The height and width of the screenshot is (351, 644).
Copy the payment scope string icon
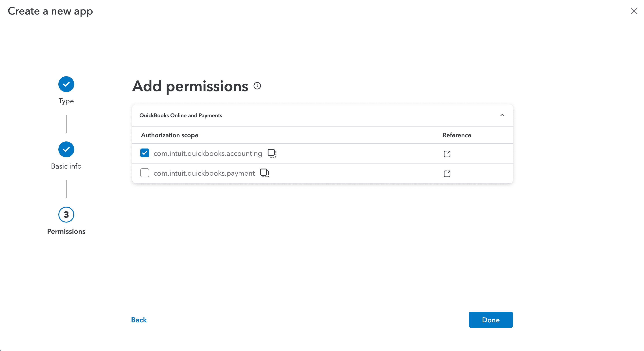(x=264, y=173)
